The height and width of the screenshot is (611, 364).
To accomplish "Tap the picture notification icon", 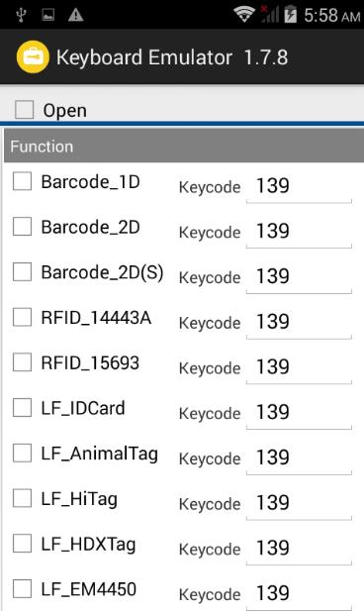I will coord(48,15).
